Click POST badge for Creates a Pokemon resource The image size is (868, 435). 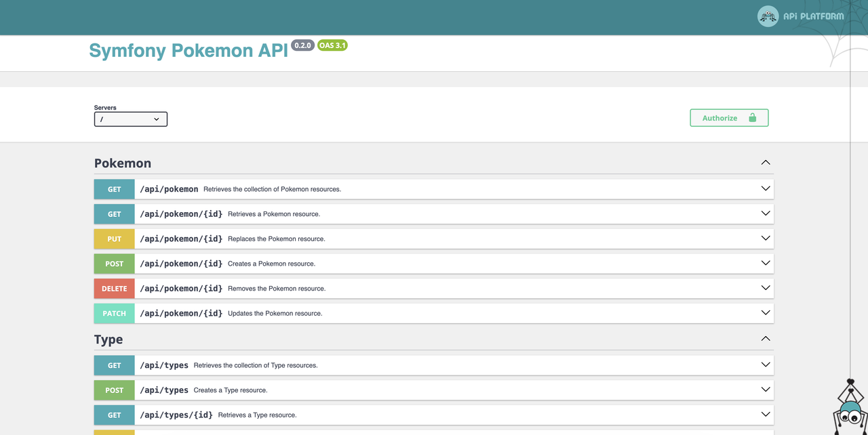(x=115, y=264)
